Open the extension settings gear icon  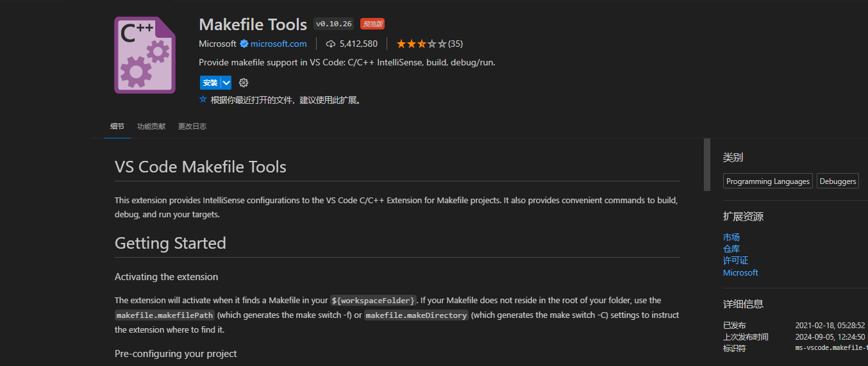pos(244,83)
